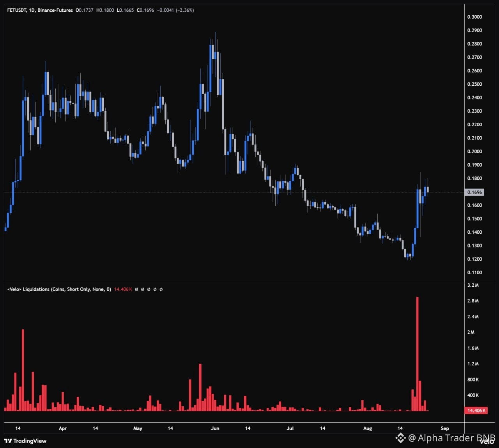The image size is (499, 448).
Task: Click the 0.2700 price axis label
Action: (474, 57)
